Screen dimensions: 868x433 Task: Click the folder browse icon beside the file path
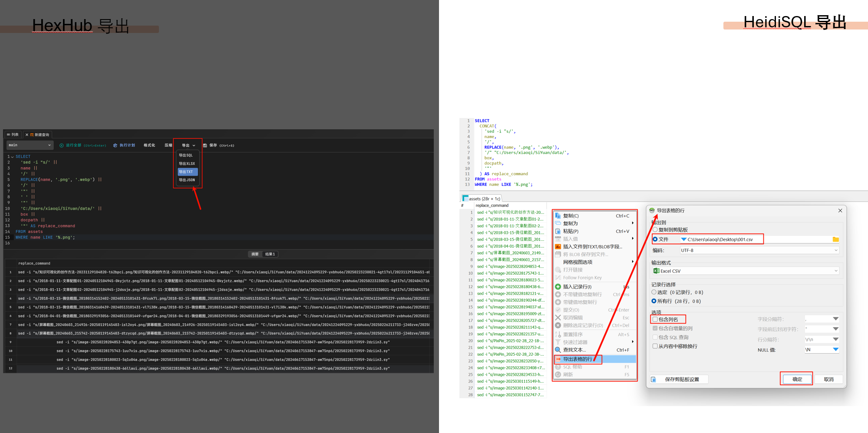point(835,239)
